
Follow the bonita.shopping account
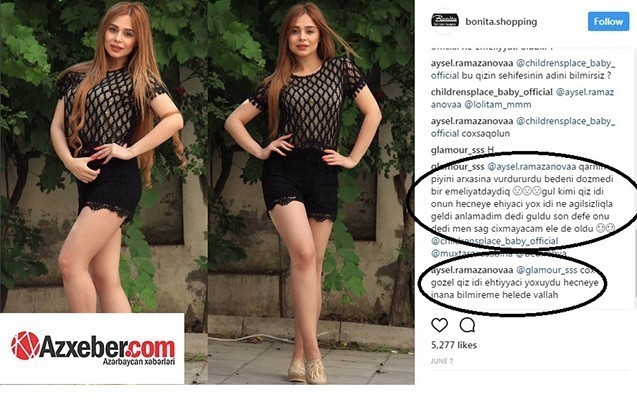pyautogui.click(x=608, y=22)
